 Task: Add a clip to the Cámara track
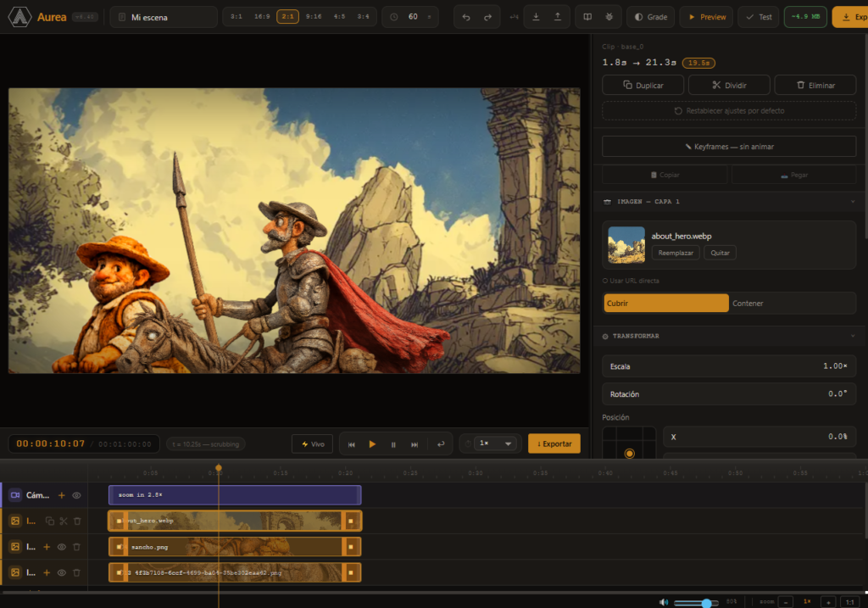61,495
